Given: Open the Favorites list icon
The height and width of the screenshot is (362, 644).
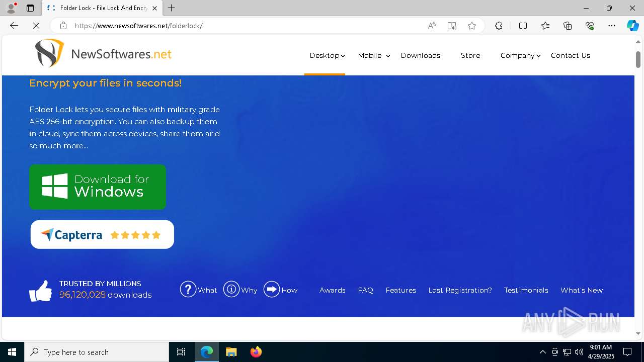Looking at the screenshot, I should [x=545, y=26].
